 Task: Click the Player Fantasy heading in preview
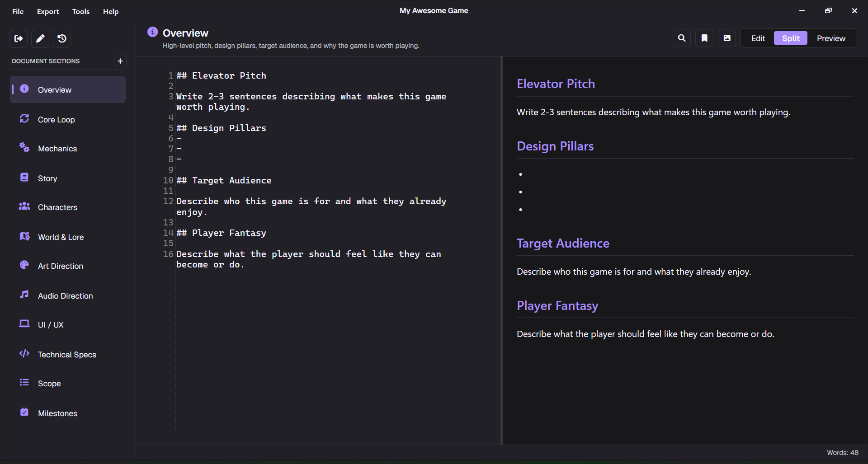point(557,305)
